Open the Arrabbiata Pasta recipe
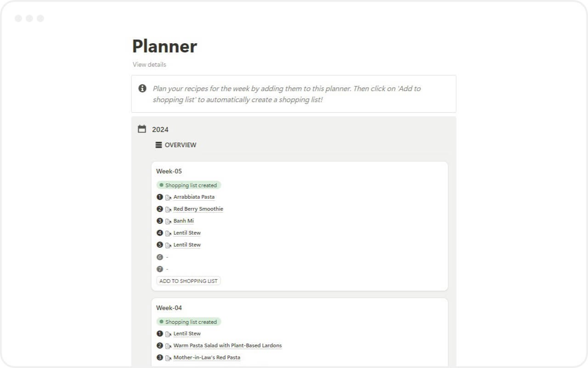588x368 pixels. click(194, 197)
